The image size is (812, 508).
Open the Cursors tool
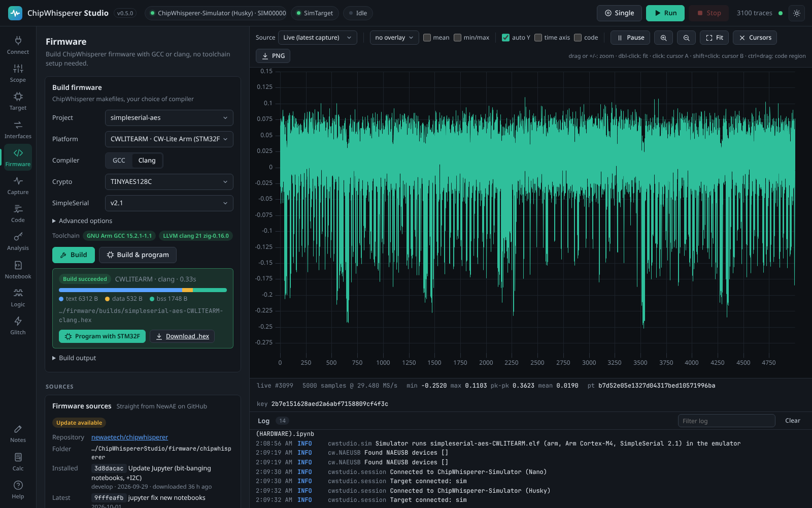[x=755, y=38]
